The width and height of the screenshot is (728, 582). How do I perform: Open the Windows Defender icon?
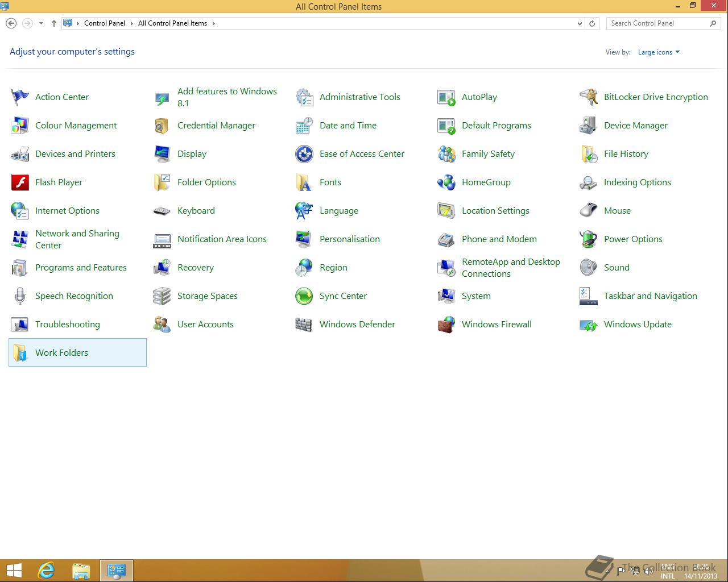(x=304, y=325)
